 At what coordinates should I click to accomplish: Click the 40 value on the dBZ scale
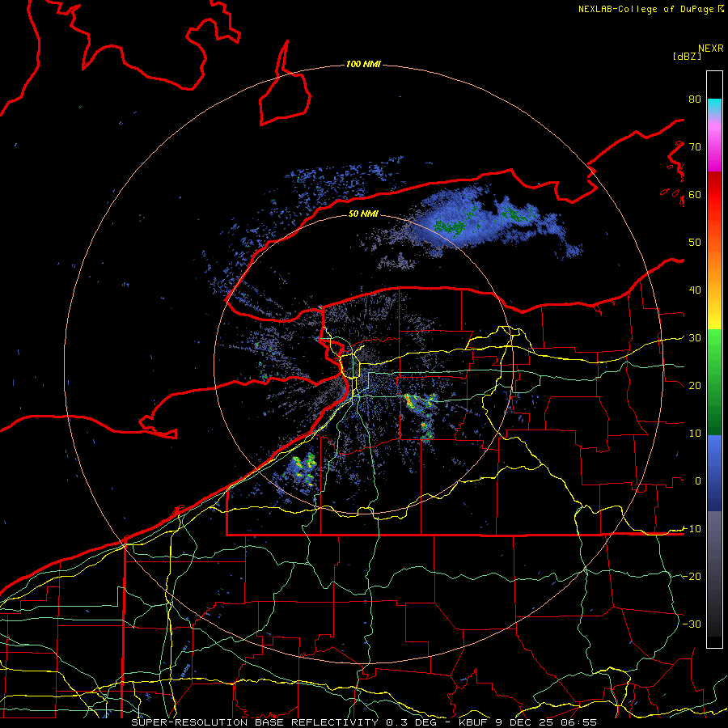pyautogui.click(x=695, y=290)
